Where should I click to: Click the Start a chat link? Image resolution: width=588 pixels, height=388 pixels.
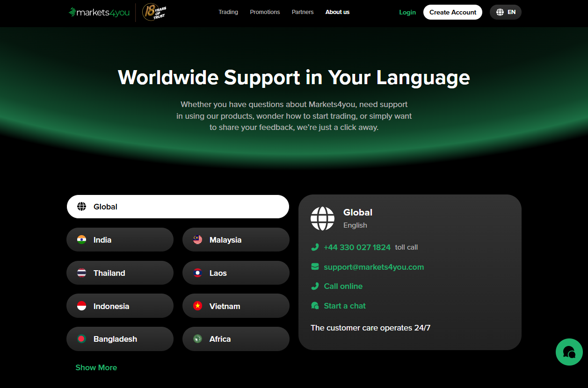point(345,306)
